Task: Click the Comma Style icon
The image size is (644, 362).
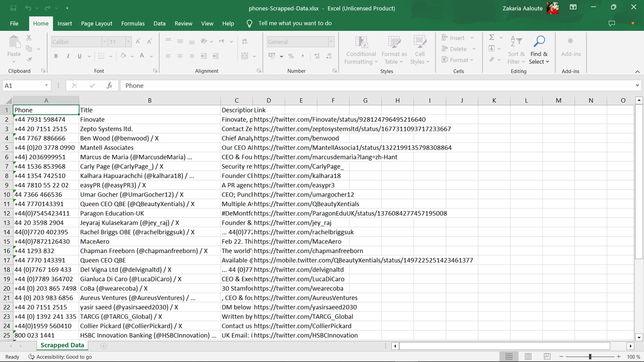Action: (303, 56)
